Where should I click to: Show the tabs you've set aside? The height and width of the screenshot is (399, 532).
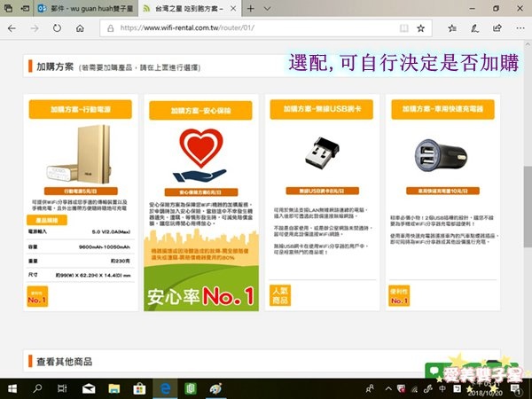click(x=8, y=9)
